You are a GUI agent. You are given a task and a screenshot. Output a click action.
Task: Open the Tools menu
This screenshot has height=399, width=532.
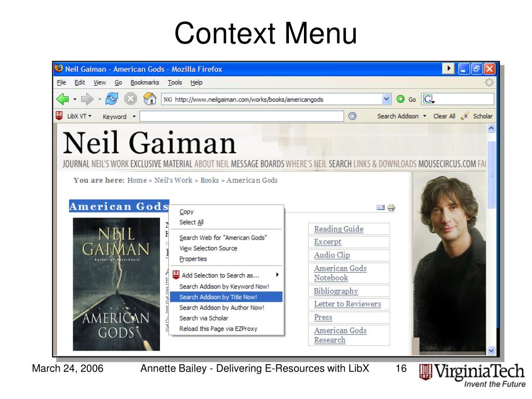(x=175, y=83)
